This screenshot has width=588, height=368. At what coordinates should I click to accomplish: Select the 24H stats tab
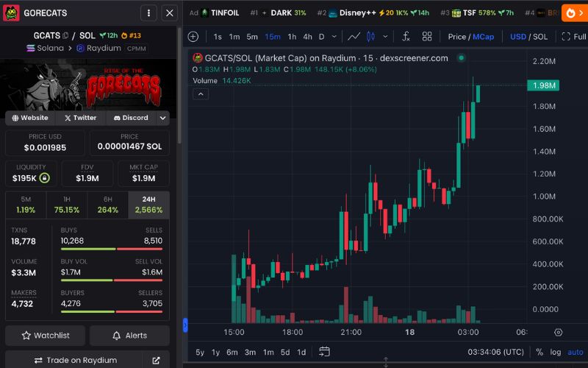(x=149, y=205)
